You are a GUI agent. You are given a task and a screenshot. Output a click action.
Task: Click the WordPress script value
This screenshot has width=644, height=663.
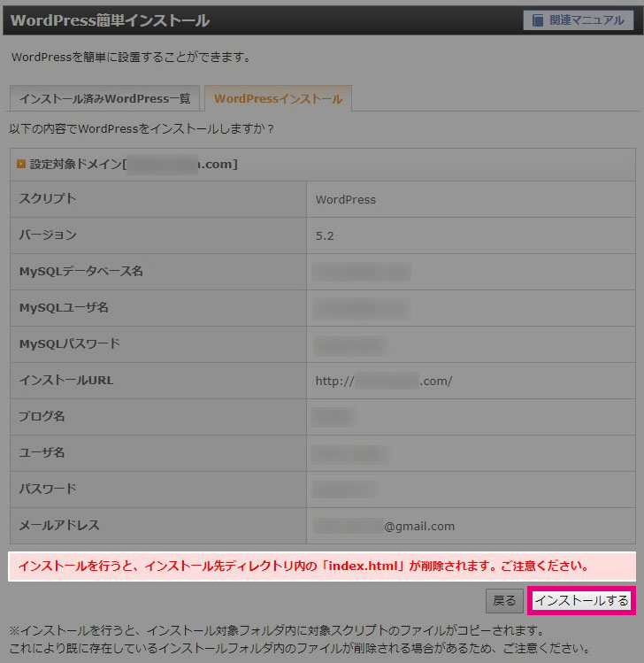click(345, 199)
